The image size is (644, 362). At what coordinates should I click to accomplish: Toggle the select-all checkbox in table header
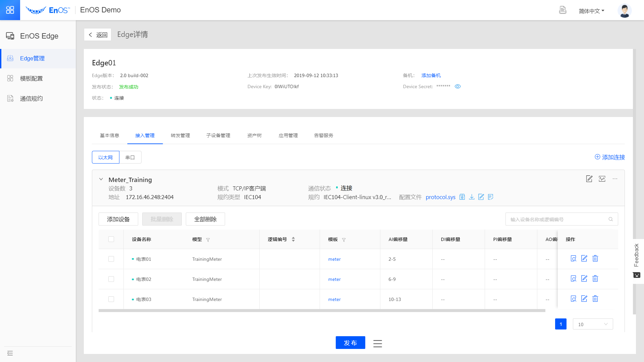click(111, 239)
